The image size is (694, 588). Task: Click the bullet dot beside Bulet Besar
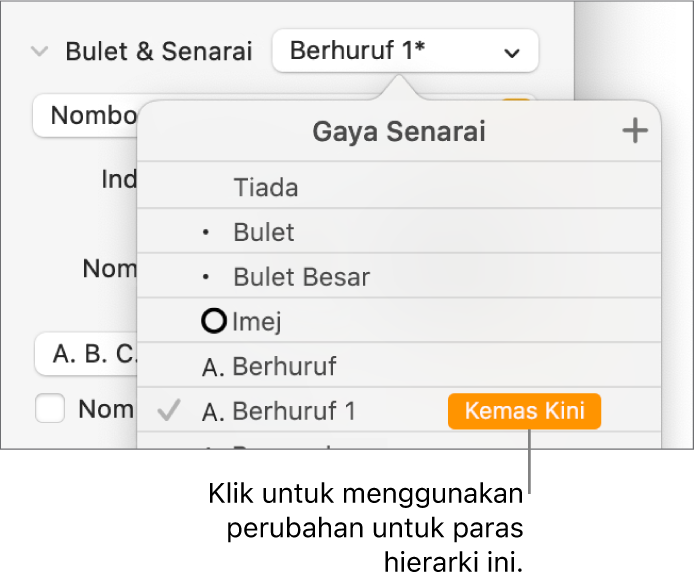[x=207, y=277]
